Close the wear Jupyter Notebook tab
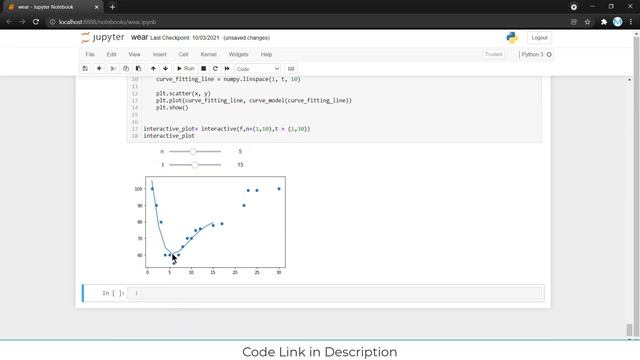Viewport: 640px width, 360px height. click(x=97, y=7)
